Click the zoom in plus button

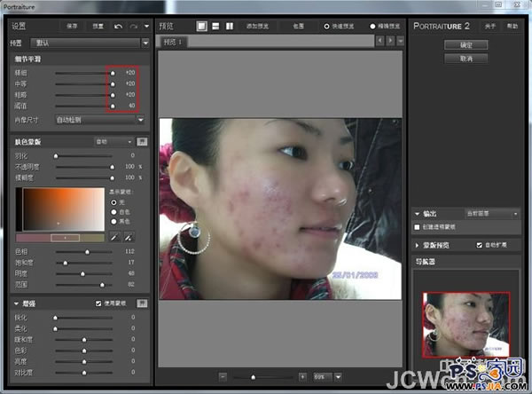(302, 376)
